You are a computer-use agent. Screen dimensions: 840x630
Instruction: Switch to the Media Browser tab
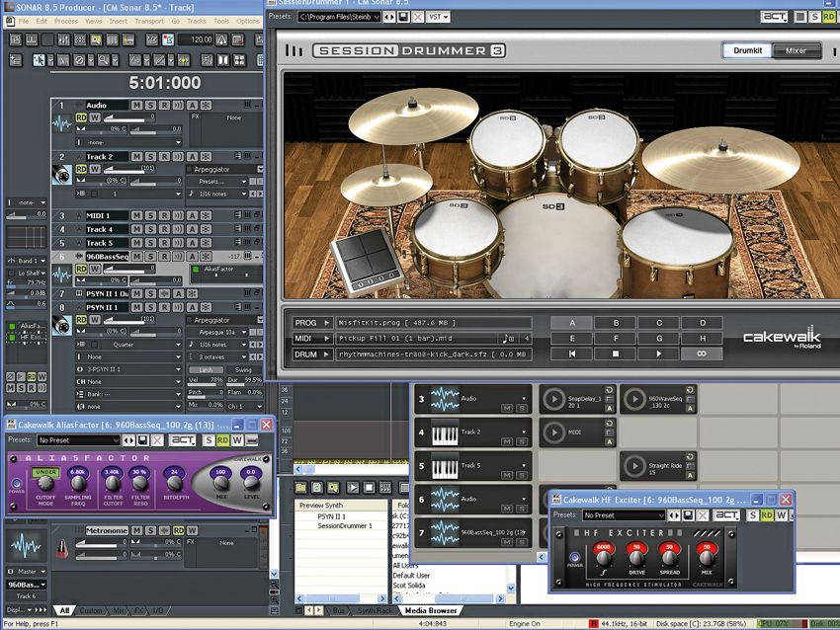pos(430,610)
